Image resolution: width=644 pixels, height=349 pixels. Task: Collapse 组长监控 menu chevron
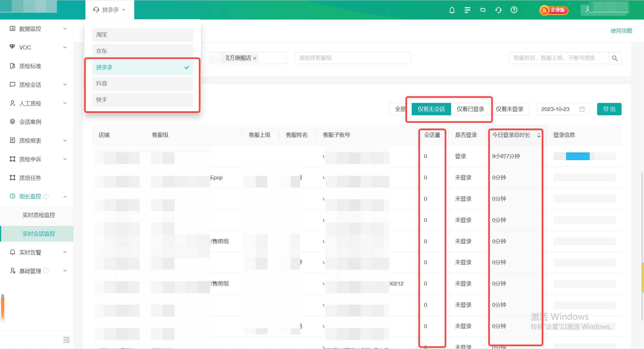click(x=65, y=197)
